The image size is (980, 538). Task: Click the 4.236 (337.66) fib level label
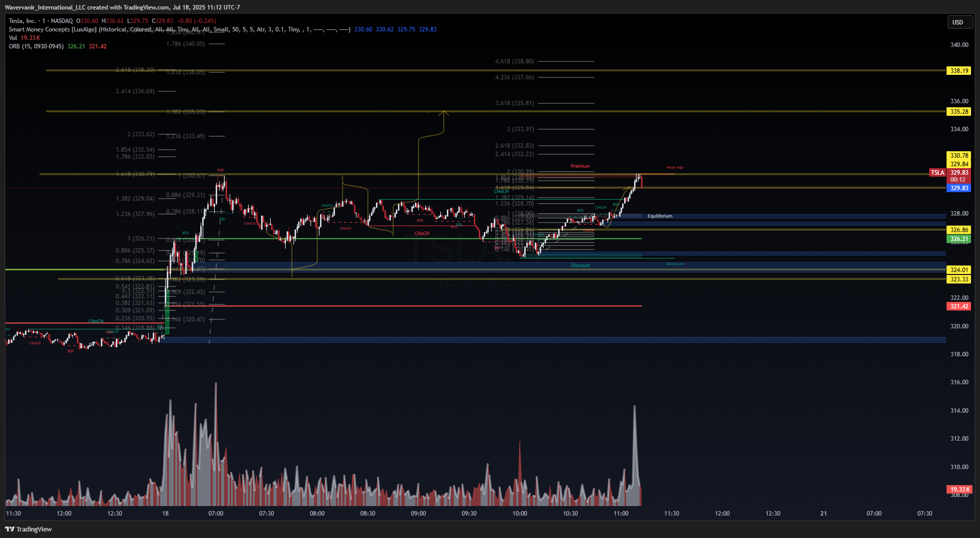click(514, 77)
